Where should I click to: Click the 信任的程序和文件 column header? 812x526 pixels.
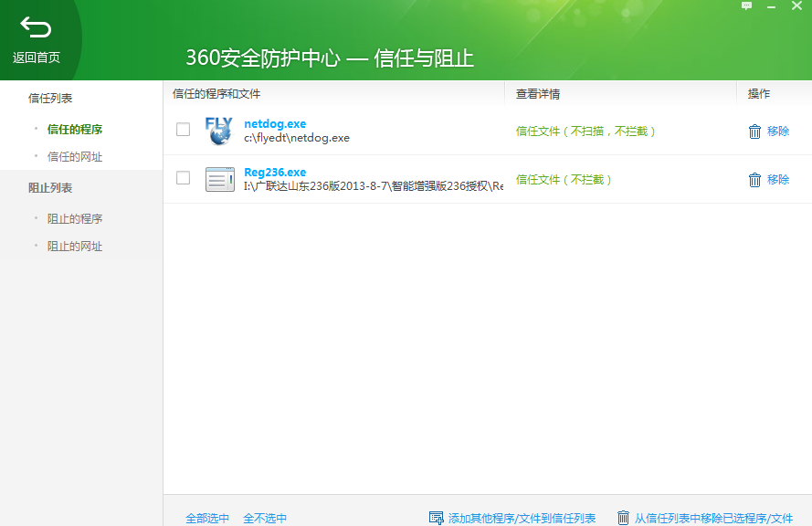[216, 94]
